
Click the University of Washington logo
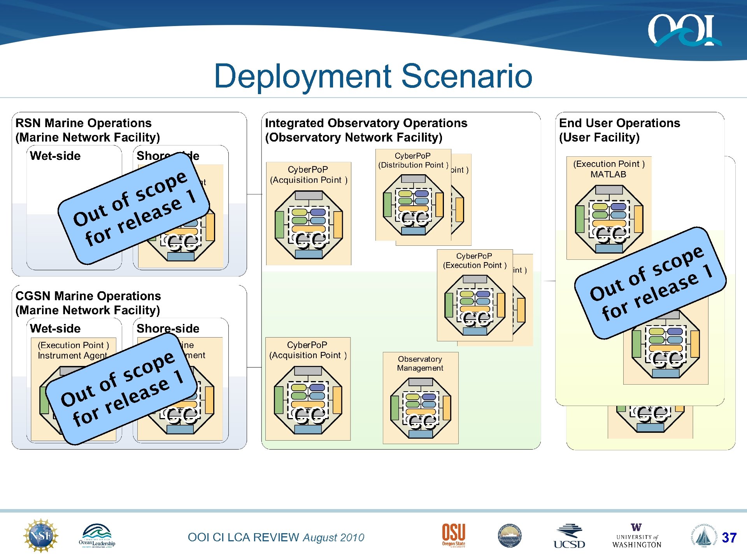[x=637, y=536]
